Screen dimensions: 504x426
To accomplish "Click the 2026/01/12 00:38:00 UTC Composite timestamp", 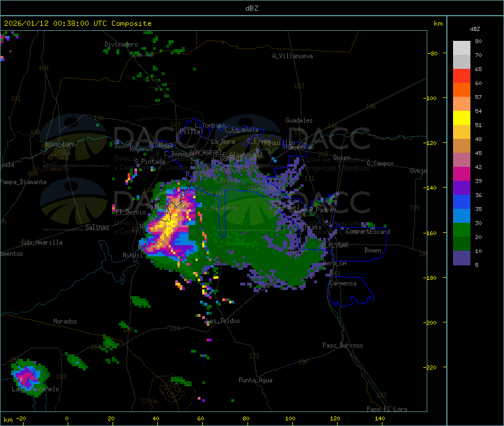I will pyautogui.click(x=77, y=24).
